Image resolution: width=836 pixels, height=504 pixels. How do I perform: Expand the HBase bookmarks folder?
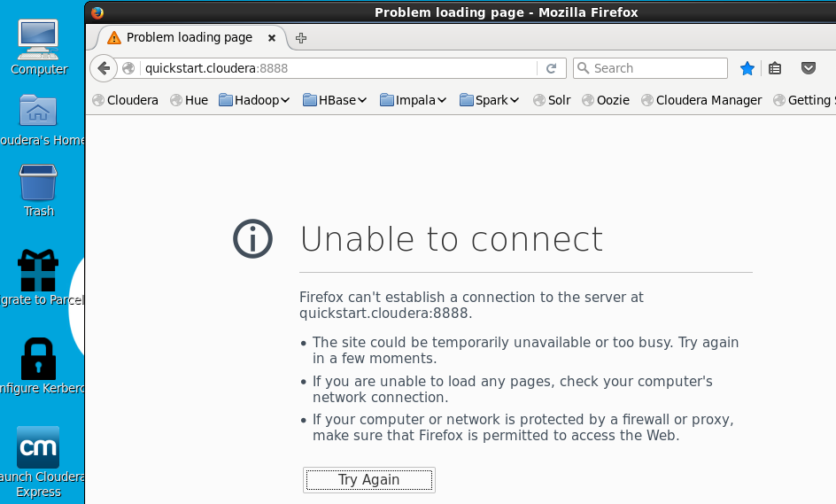[335, 100]
